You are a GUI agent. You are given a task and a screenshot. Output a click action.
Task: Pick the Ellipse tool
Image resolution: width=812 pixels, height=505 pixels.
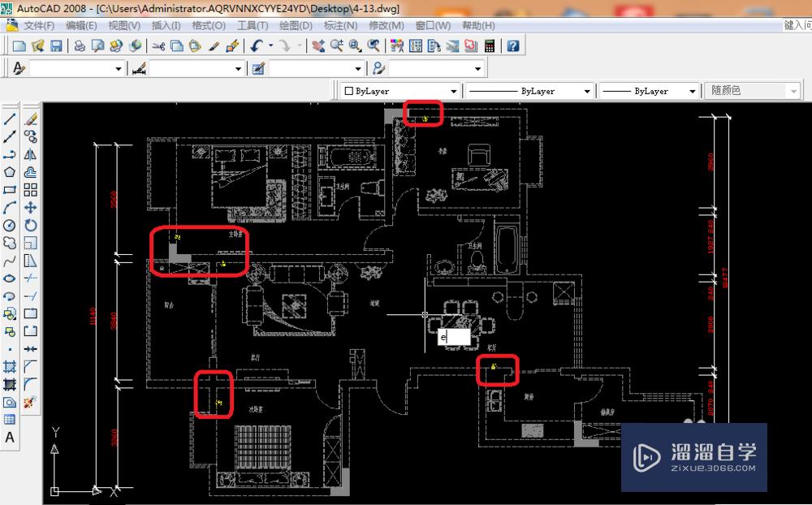pyautogui.click(x=10, y=278)
